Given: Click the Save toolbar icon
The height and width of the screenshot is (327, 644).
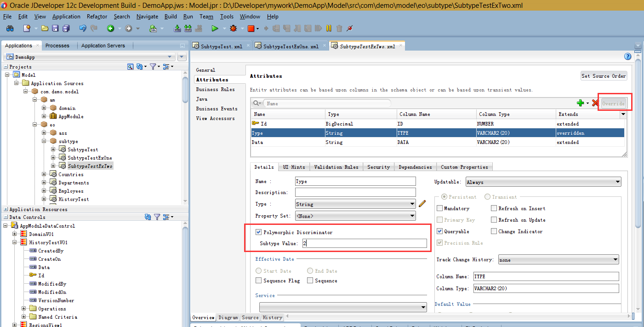Looking at the screenshot, I should coord(55,29).
